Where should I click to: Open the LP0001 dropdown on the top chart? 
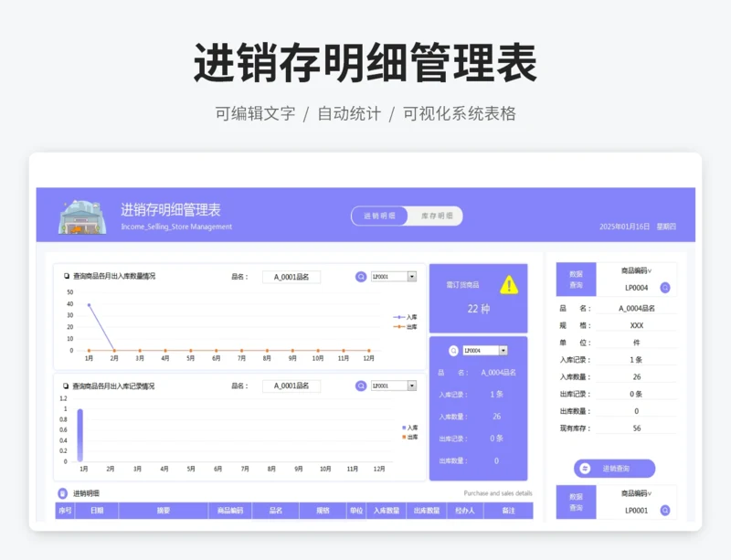(411, 277)
